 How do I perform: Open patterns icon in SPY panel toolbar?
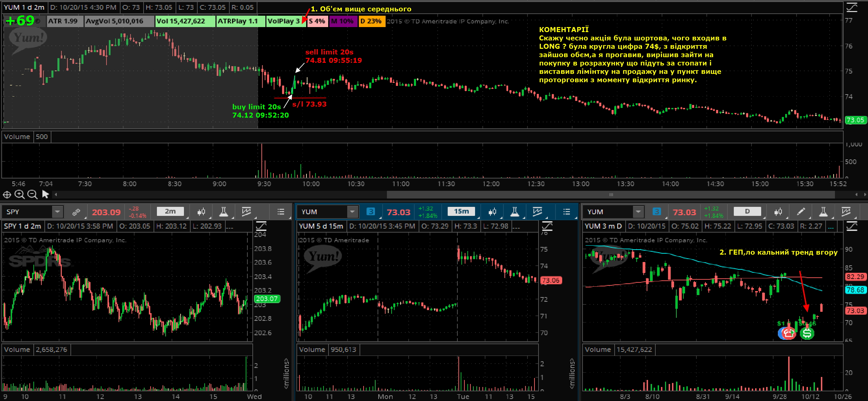pyautogui.click(x=246, y=212)
